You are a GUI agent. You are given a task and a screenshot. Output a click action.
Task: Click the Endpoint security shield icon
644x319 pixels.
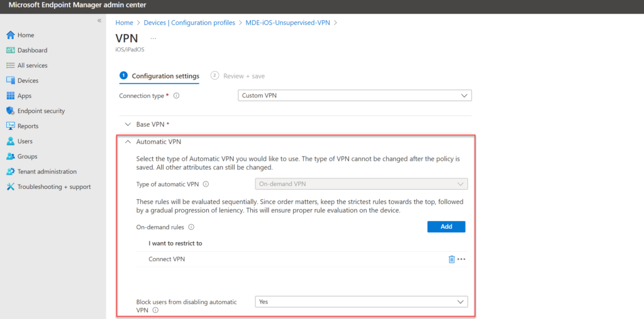(11, 111)
